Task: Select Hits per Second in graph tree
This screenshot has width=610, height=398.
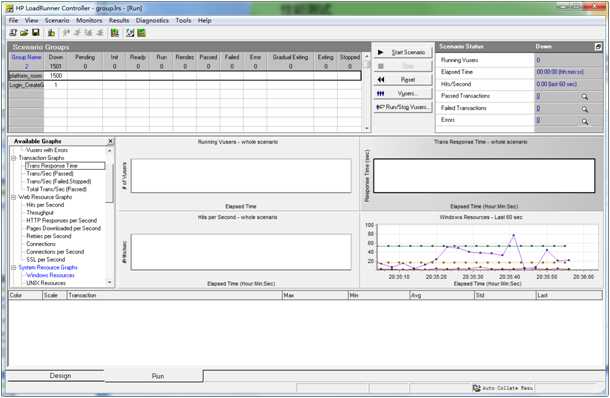Action: [x=45, y=205]
